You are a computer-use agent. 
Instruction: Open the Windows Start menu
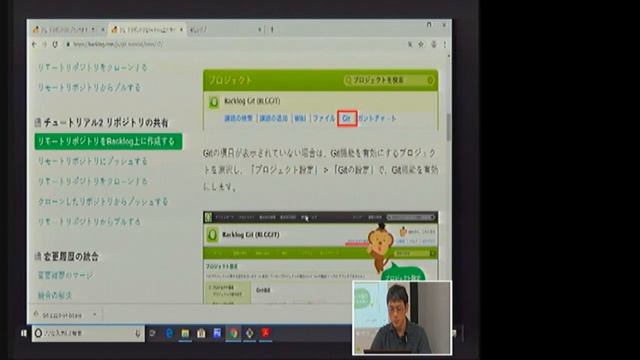point(24,333)
